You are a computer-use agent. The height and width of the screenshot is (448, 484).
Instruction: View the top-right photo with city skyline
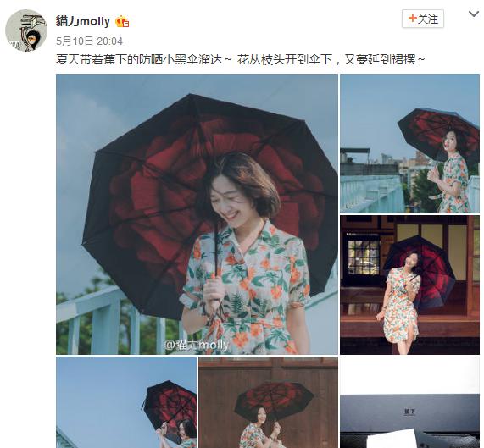(409, 143)
